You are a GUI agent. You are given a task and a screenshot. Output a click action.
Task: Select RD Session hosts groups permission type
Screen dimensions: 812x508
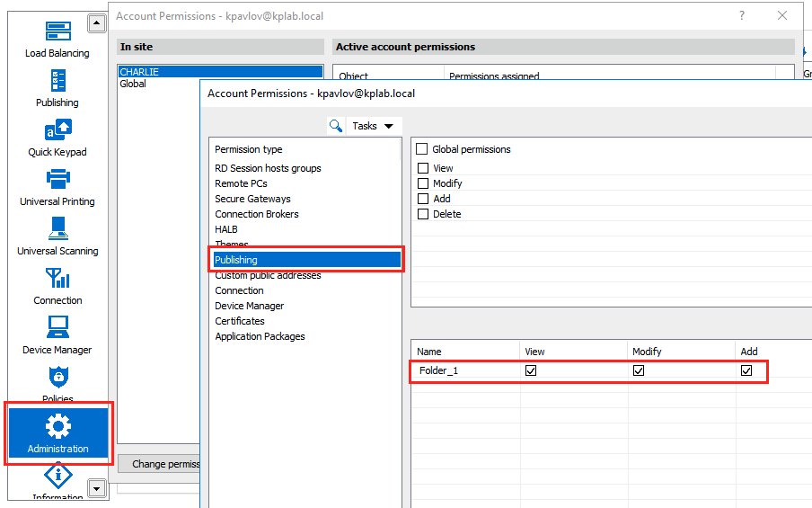pos(268,168)
